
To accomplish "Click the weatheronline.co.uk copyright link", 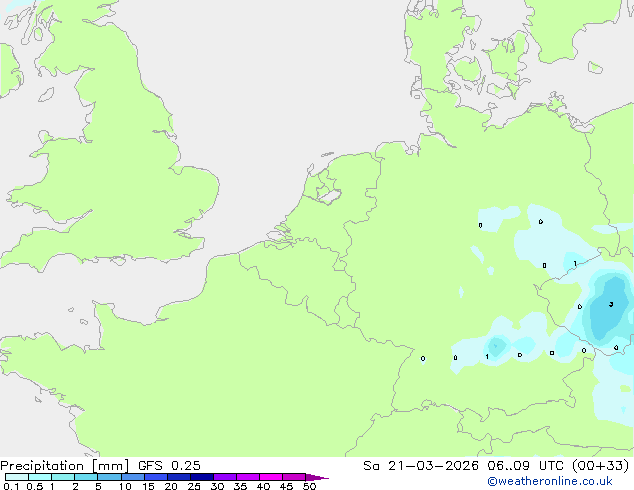I will [x=550, y=481].
